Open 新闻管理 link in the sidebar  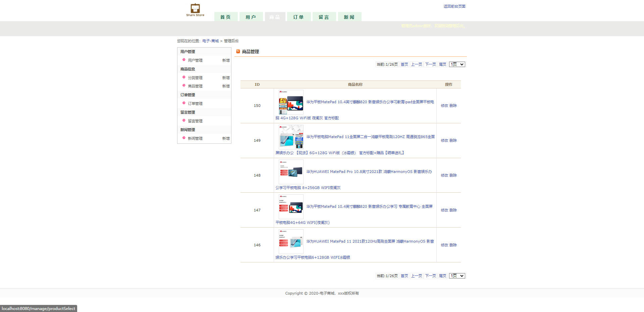[195, 138]
